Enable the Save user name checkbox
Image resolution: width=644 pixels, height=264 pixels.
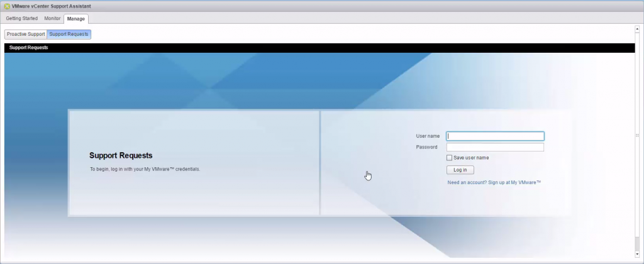(449, 158)
